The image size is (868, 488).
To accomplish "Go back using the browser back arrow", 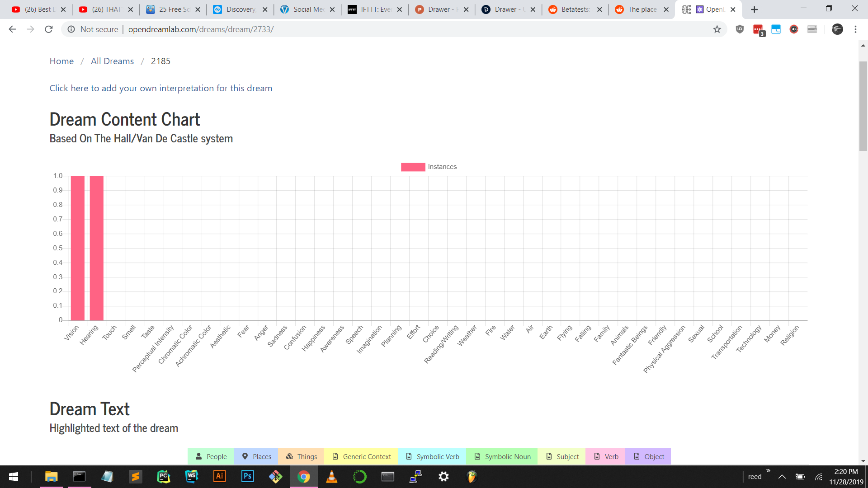I will [x=12, y=29].
